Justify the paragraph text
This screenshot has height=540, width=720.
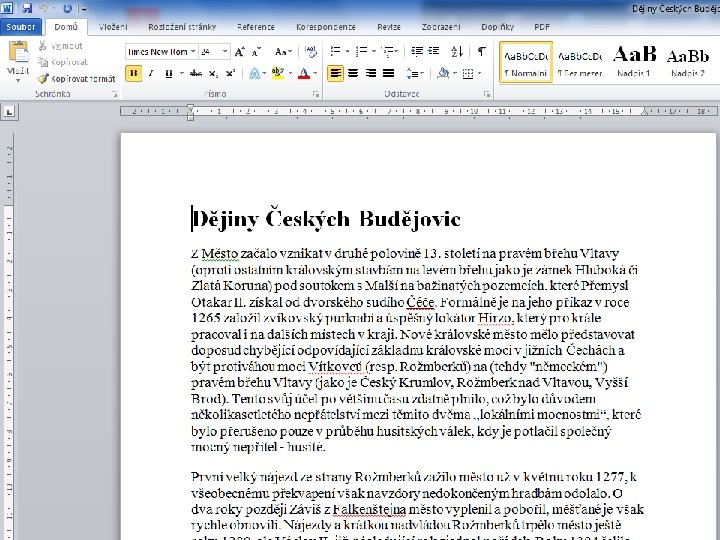click(389, 72)
